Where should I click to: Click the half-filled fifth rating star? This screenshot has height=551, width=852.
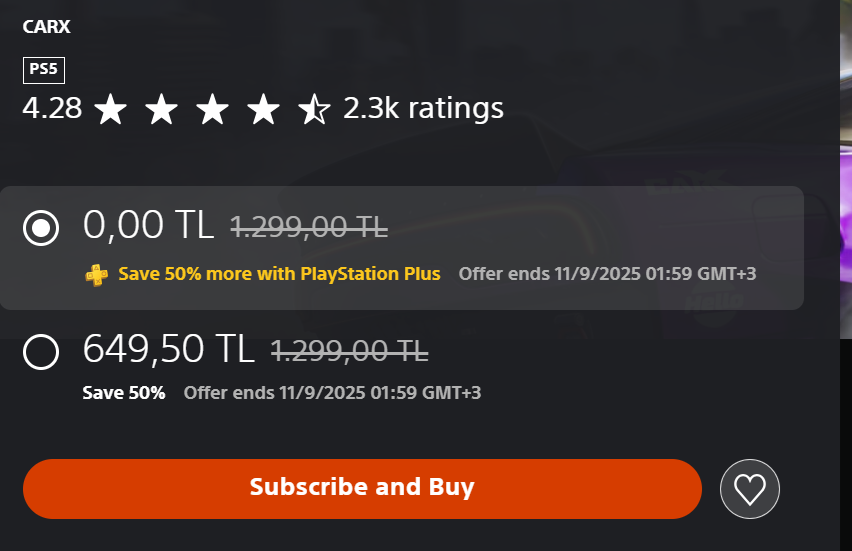point(314,109)
